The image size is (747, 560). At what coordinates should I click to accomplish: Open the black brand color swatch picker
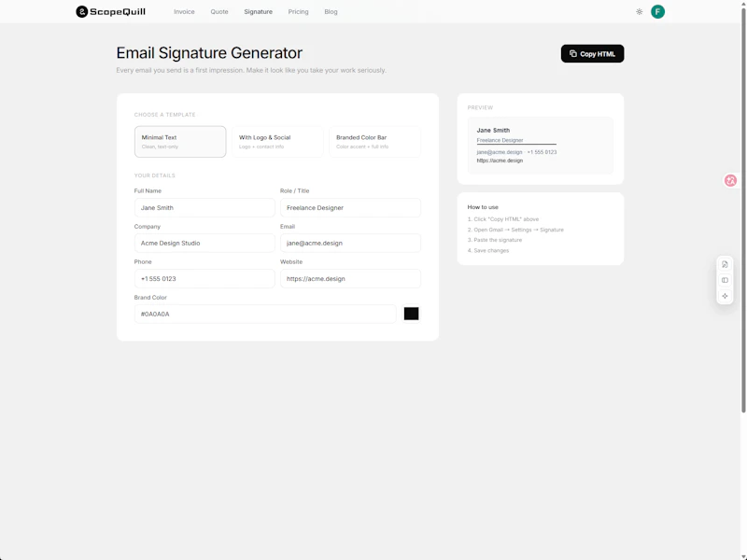click(x=411, y=314)
